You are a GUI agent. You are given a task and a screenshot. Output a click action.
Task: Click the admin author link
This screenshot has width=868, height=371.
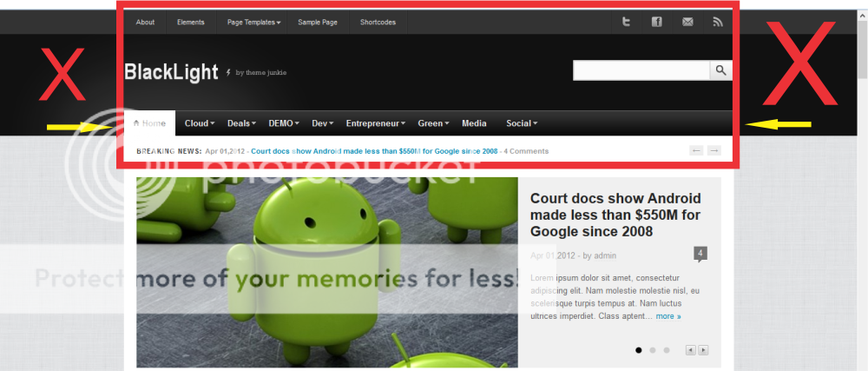click(x=605, y=255)
